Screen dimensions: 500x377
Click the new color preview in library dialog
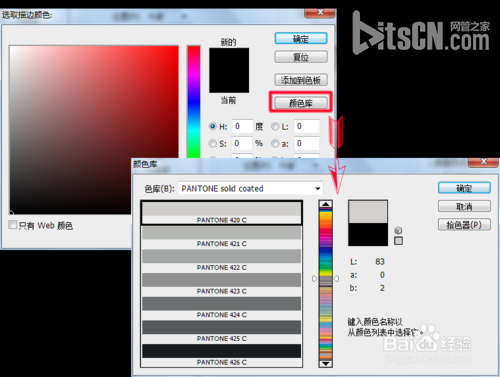coord(368,212)
